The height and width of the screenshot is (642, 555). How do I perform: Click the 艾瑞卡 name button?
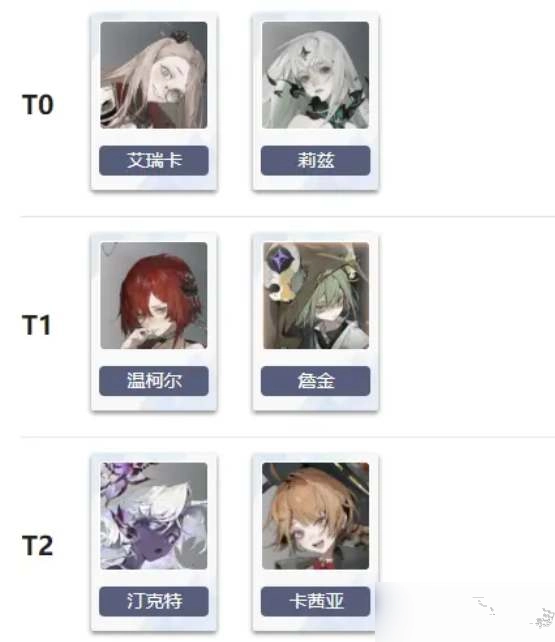point(154,160)
